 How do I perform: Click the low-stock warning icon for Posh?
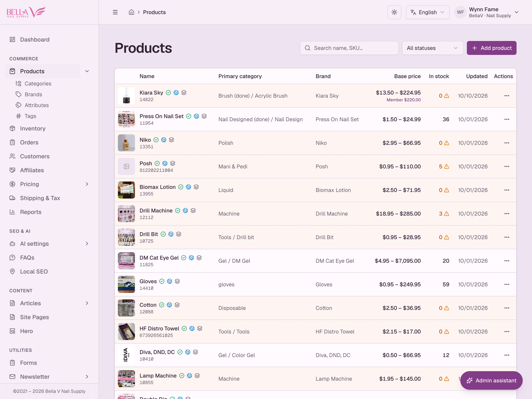point(447,166)
